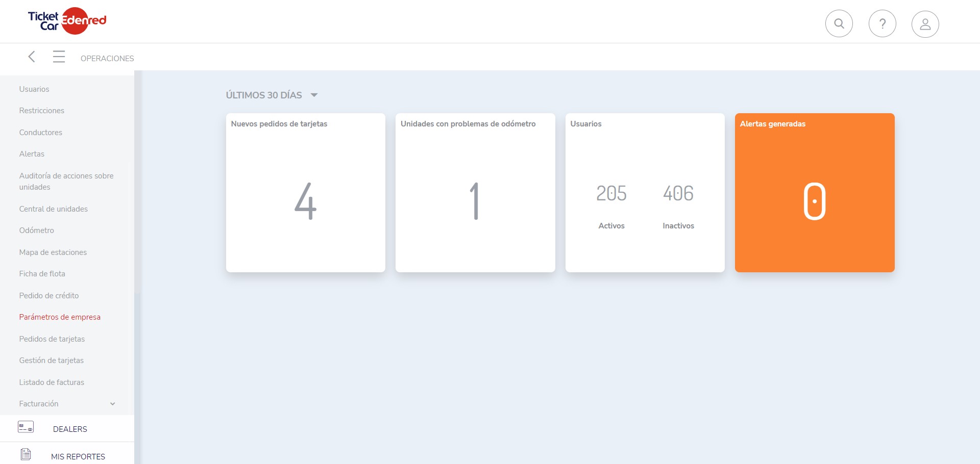Image resolution: width=980 pixels, height=464 pixels.
Task: Click the Ticket Car Edenred logo
Action: (x=67, y=21)
